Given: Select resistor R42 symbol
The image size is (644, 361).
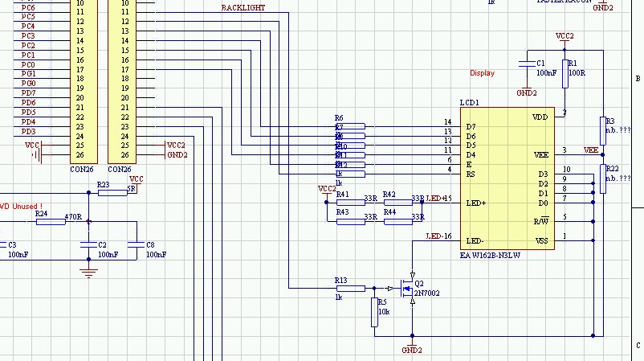Looking at the screenshot, I should tap(398, 203).
